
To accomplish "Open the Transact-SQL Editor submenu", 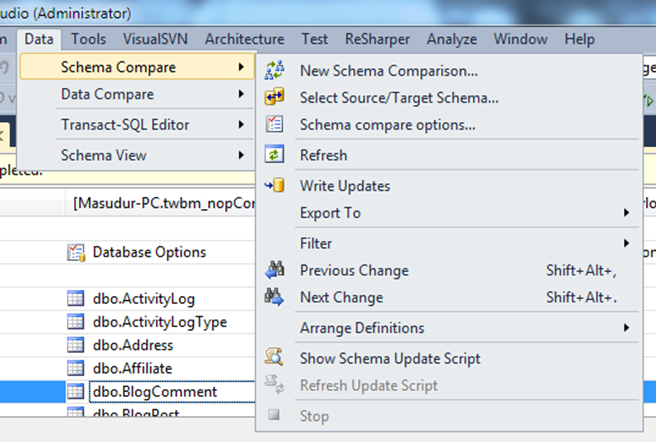I will click(125, 125).
